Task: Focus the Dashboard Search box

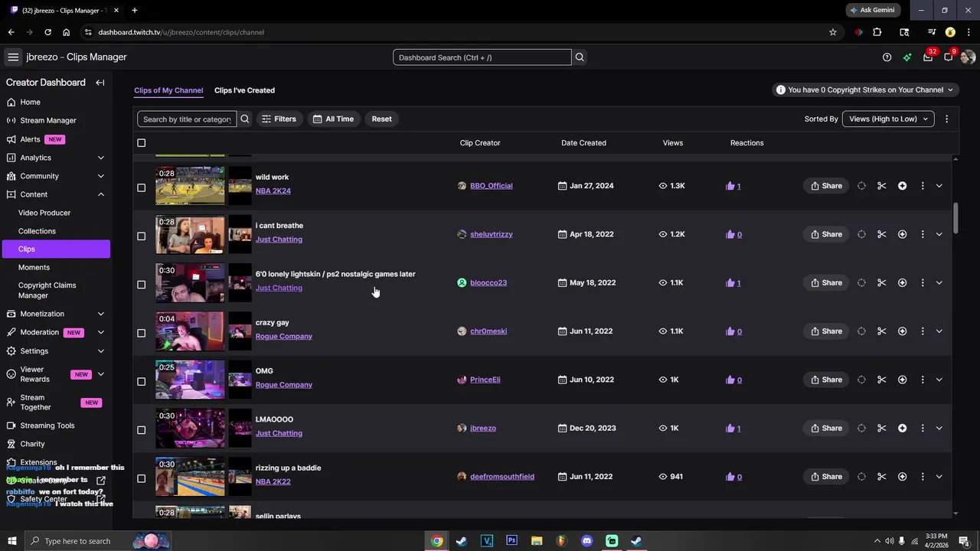Action: (x=482, y=57)
